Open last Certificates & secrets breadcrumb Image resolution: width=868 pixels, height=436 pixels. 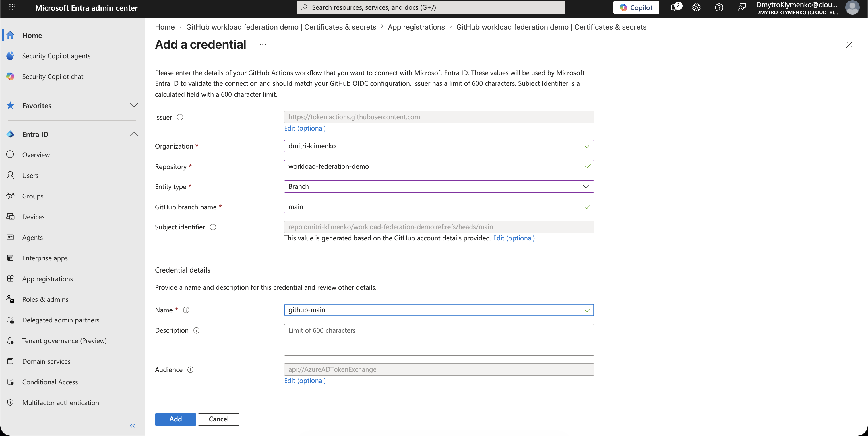coord(551,27)
